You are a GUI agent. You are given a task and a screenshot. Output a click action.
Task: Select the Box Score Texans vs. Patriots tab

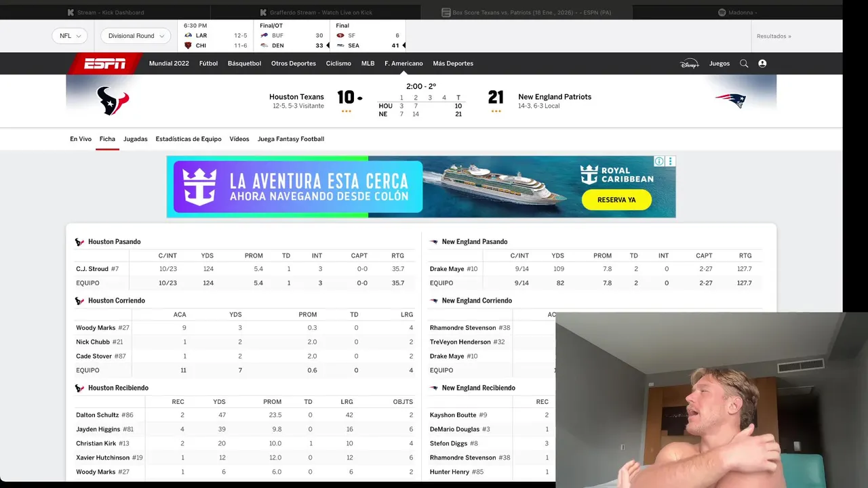[x=527, y=12]
